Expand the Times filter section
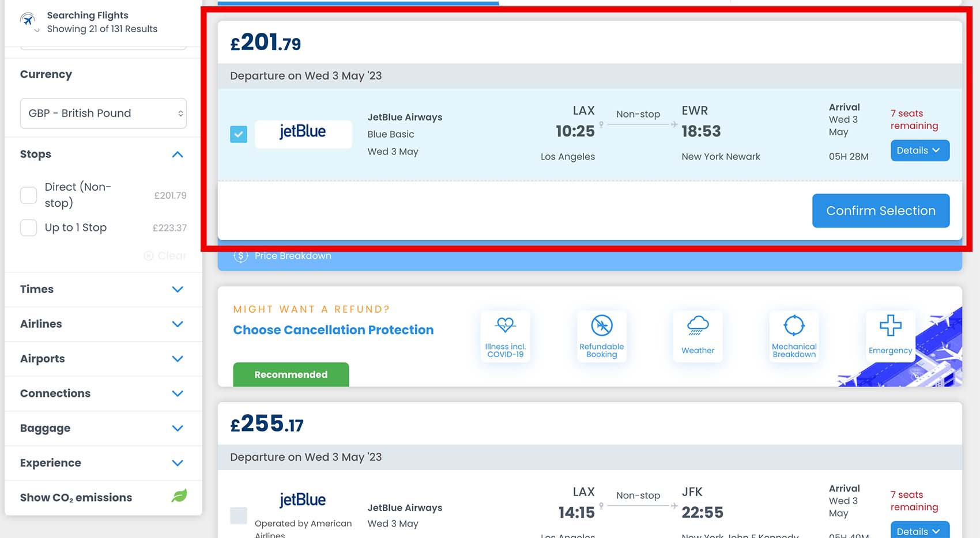 [x=103, y=289]
